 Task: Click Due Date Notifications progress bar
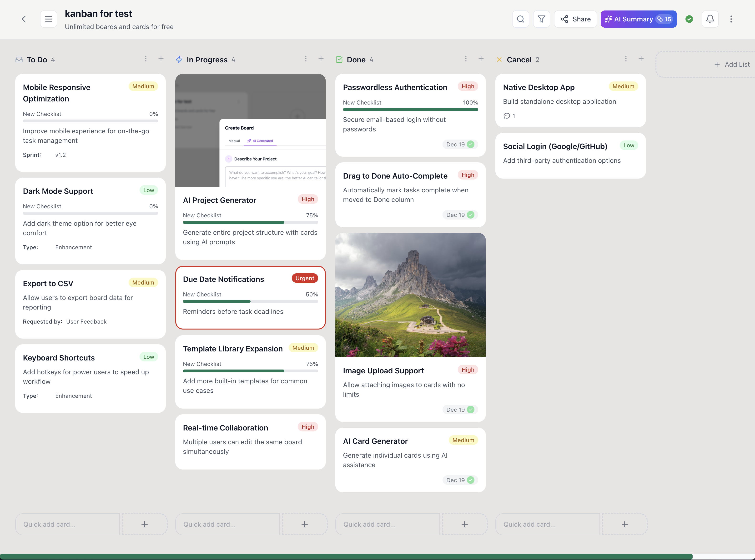(x=250, y=301)
